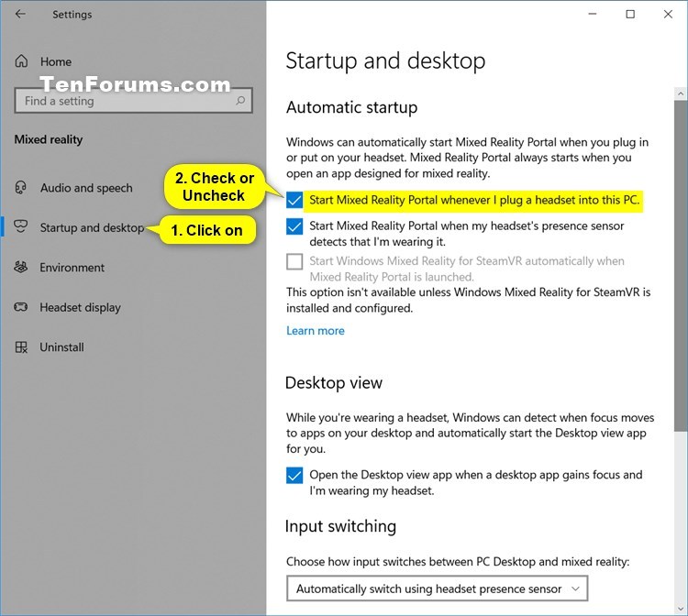Toggle Open the Desktop view app checkbox
Image resolution: width=688 pixels, height=616 pixels.
click(294, 475)
